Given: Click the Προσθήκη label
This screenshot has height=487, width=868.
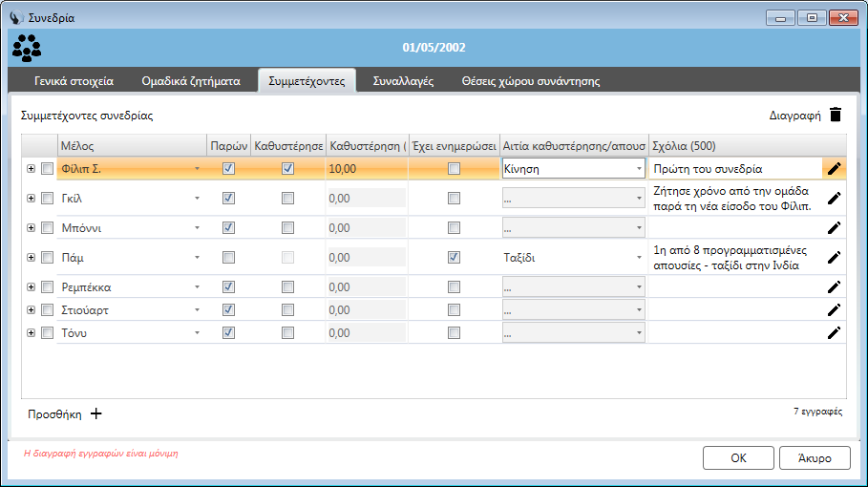Looking at the screenshot, I should tap(54, 414).
